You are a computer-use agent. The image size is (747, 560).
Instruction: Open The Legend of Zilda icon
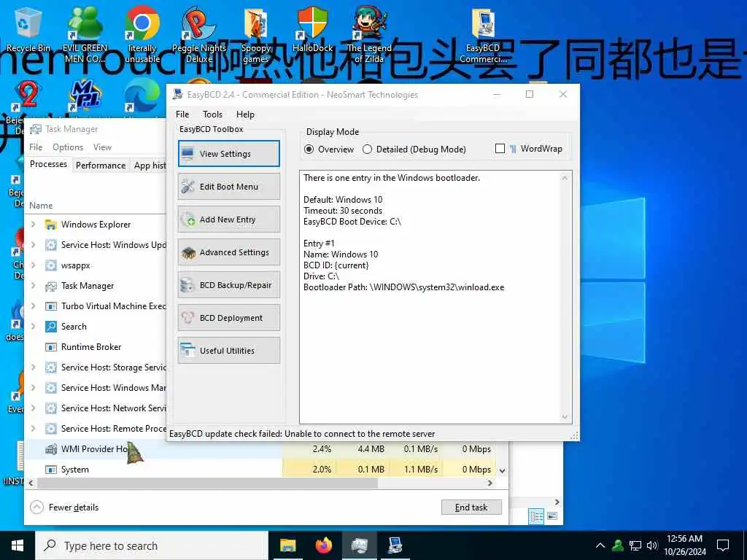click(369, 35)
